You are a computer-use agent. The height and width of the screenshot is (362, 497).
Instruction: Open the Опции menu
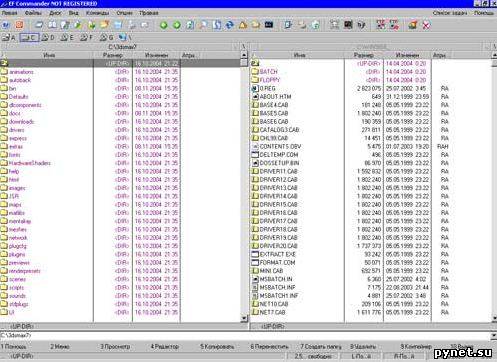124,13
